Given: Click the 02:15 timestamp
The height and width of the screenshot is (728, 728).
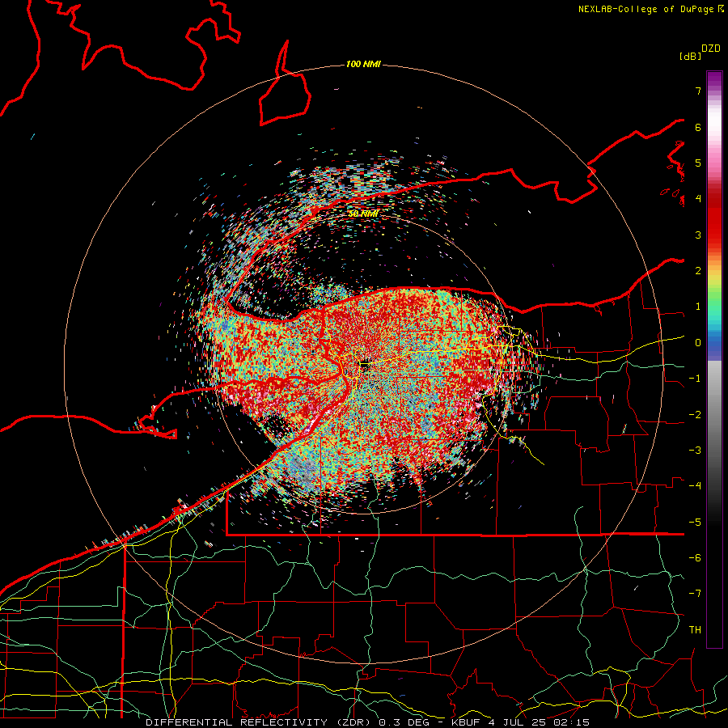Looking at the screenshot, I should [570, 722].
